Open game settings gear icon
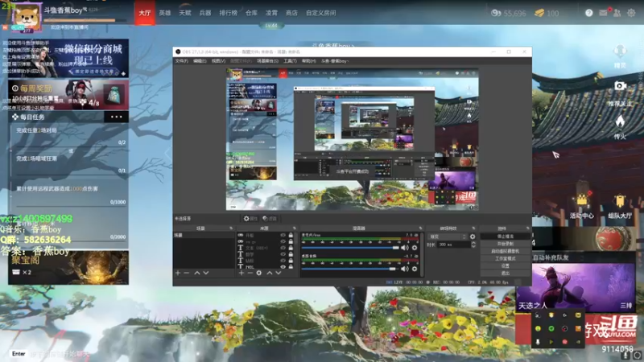The height and width of the screenshot is (362, 644). coord(631,13)
